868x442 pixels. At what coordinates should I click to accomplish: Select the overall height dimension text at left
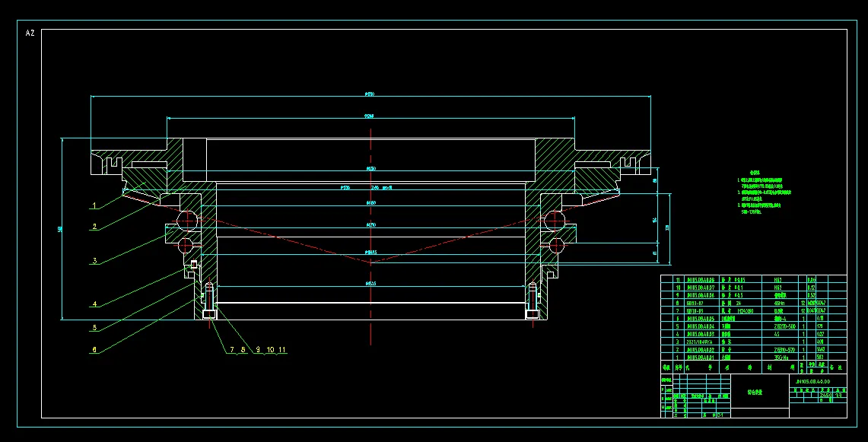tap(60, 229)
